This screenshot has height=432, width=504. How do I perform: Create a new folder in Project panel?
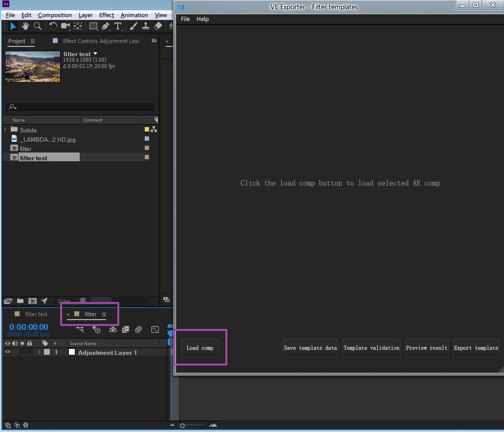click(20, 301)
